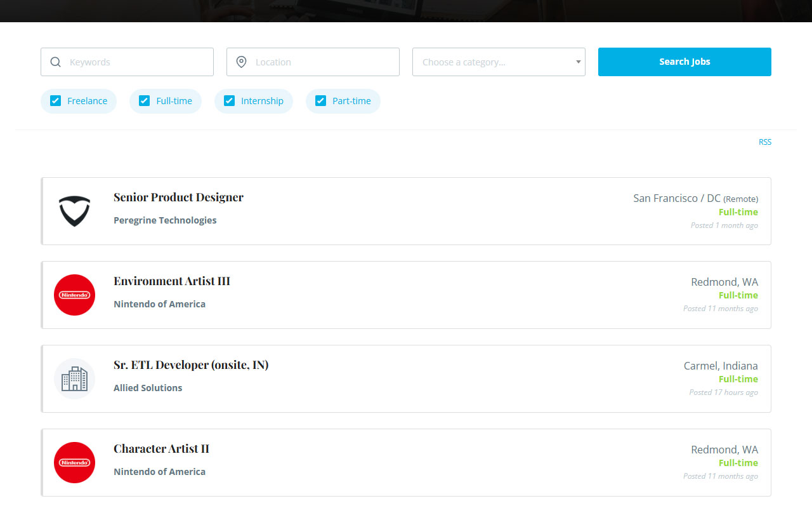812x508 pixels.
Task: Uncheck the Full-time job type filter
Action: click(144, 101)
